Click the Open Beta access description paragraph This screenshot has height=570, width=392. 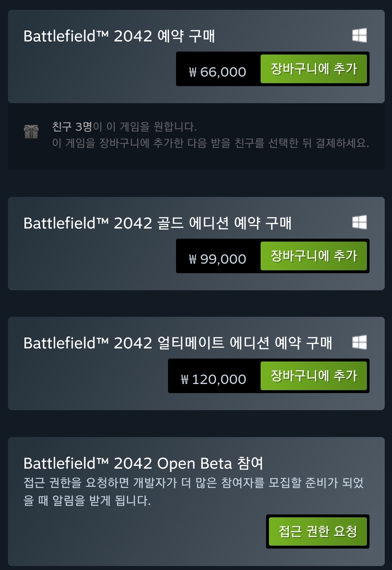click(193, 492)
